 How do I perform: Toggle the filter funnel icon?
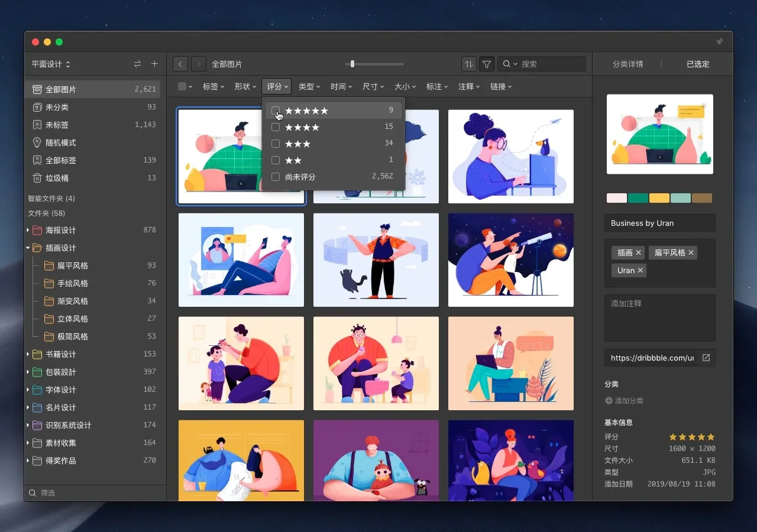pyautogui.click(x=487, y=64)
